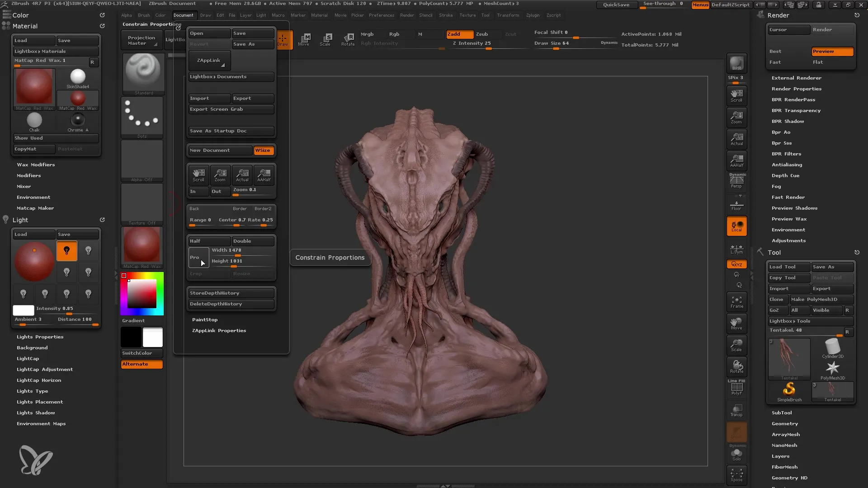Click the Actual size icon in right shelf
Screen dimensions: 868x488
click(x=736, y=139)
